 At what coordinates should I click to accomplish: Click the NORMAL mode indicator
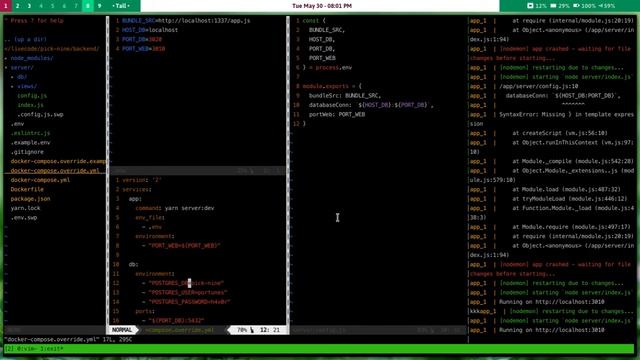tap(122, 330)
